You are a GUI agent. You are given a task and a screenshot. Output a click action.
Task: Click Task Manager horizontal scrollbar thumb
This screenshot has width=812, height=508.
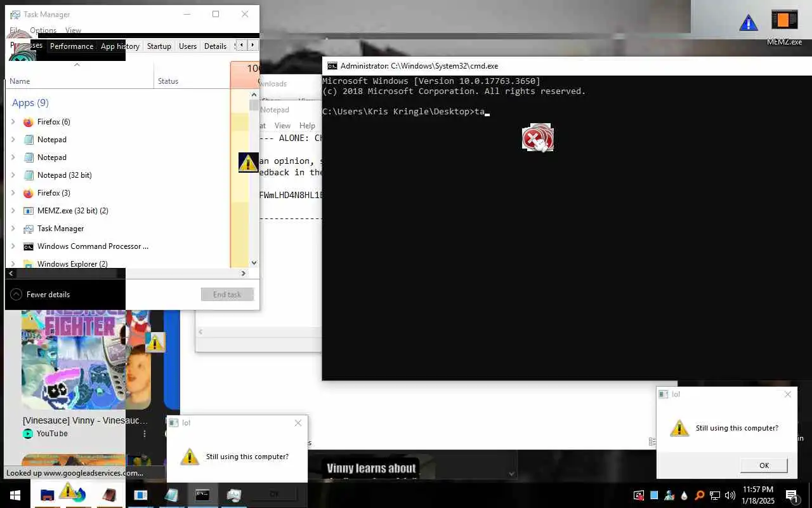66,273
